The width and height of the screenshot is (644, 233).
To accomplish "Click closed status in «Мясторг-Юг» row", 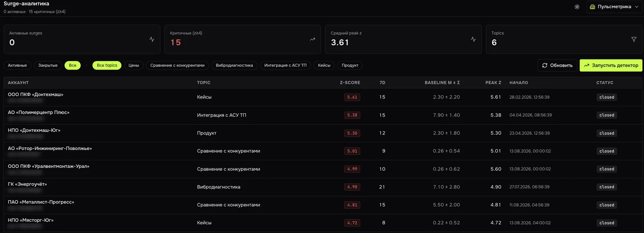I will (x=607, y=223).
